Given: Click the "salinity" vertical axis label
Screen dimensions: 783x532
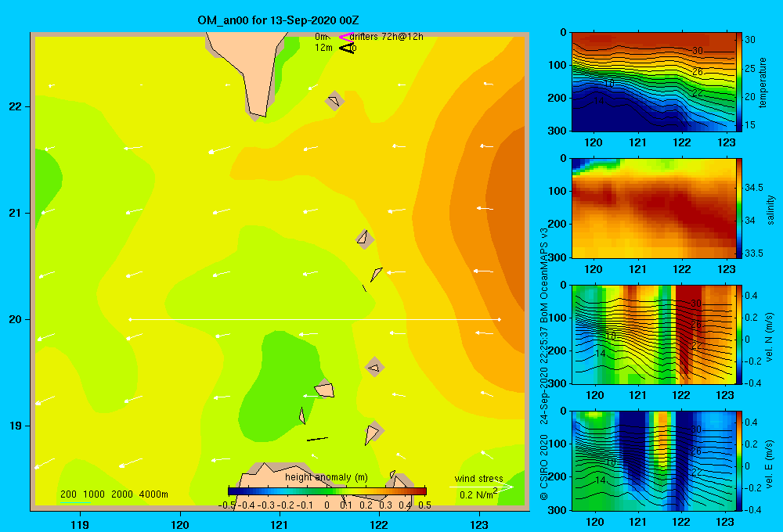Looking at the screenshot, I should click(x=770, y=210).
